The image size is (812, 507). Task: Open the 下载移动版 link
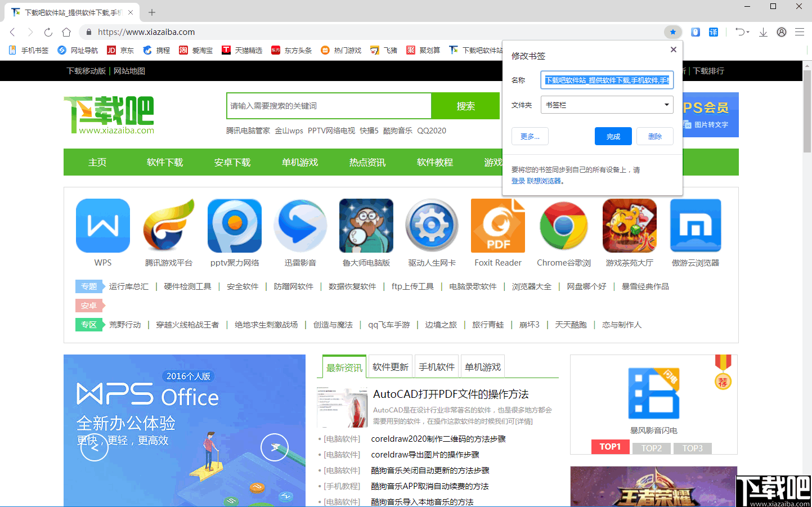(x=86, y=71)
